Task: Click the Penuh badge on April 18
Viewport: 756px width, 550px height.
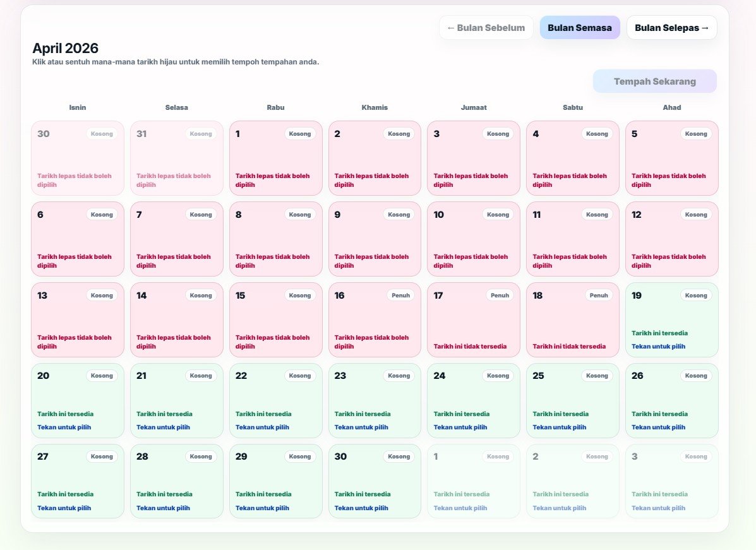Action: 597,295
